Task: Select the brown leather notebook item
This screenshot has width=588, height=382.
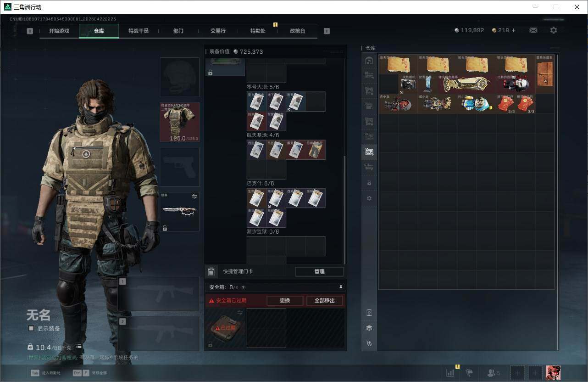Action: [x=545, y=74]
